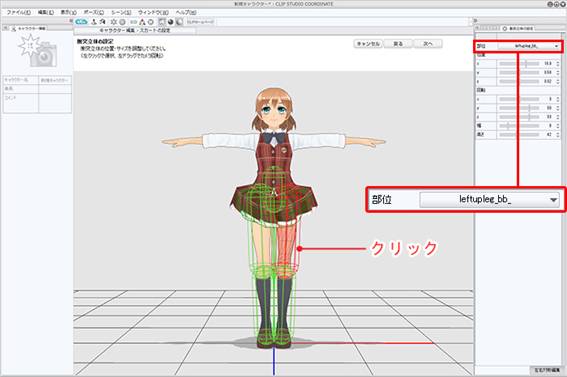Click the 次へ button

(428, 44)
